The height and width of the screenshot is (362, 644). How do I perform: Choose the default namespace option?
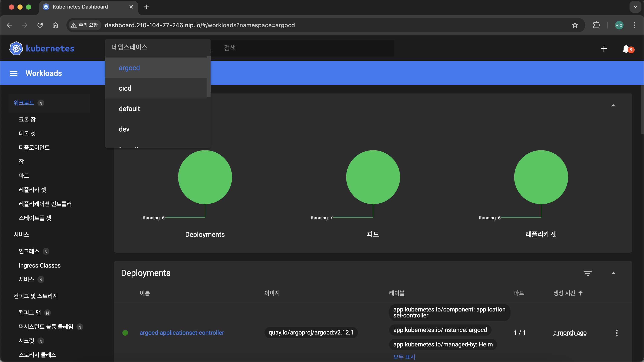point(129,109)
